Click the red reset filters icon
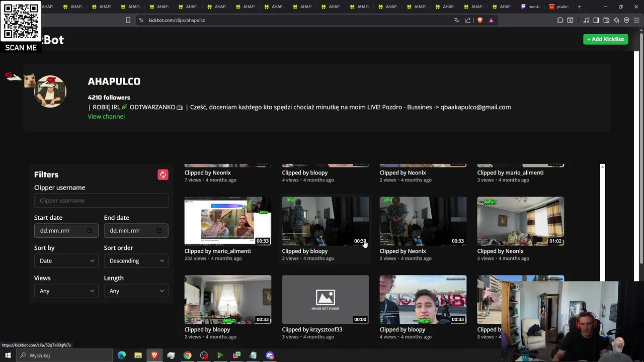This screenshot has height=362, width=644. pyautogui.click(x=163, y=174)
